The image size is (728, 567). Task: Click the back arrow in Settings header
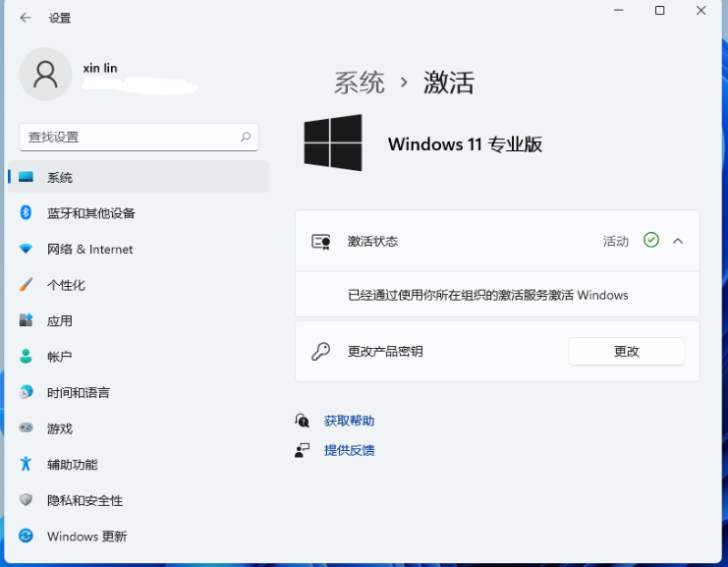point(26,18)
